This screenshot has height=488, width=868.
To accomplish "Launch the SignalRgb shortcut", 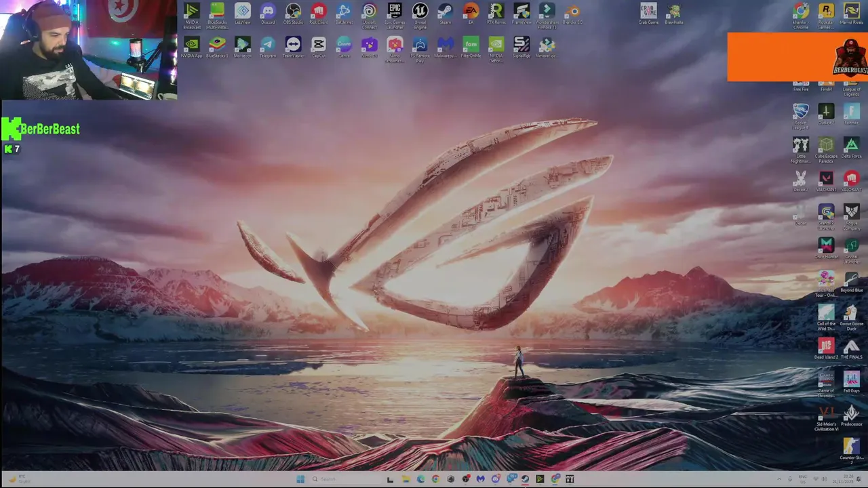I will pyautogui.click(x=521, y=47).
